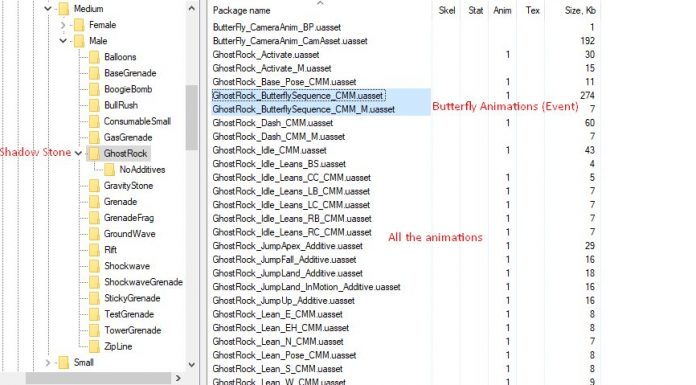Select the GhostRock folder icon
Viewport: 696px width, 385px height.
pyautogui.click(x=94, y=154)
